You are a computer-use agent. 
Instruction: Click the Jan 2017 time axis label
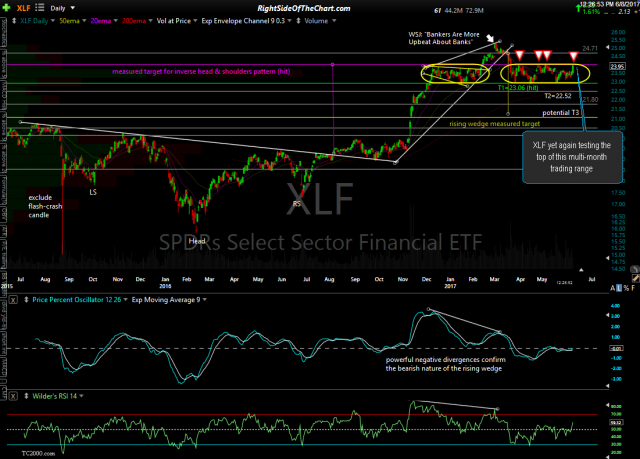pyautogui.click(x=450, y=282)
